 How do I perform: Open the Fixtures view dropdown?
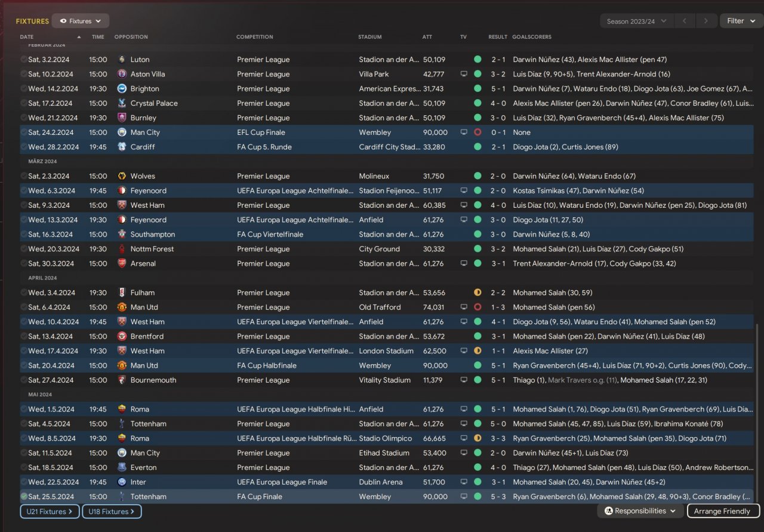81,21
